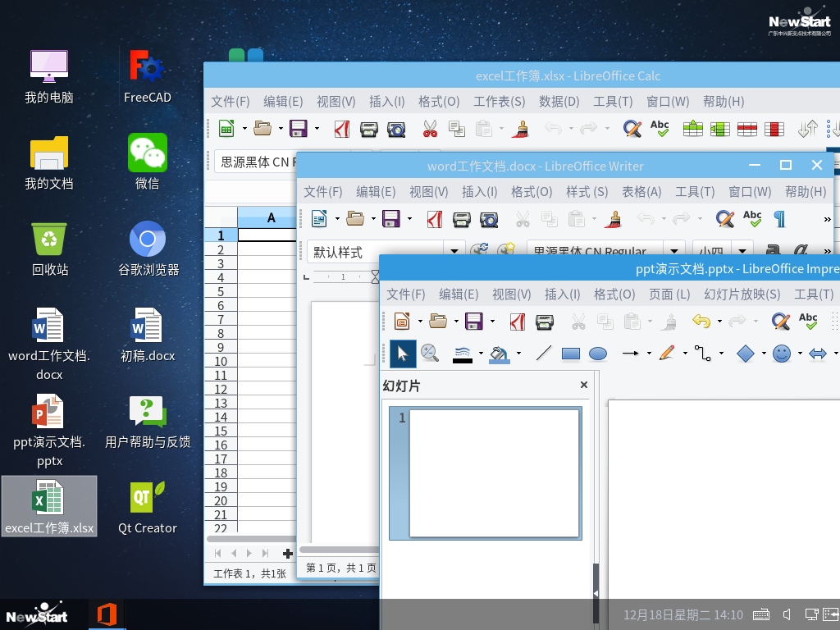Click Print Preview icon in Calc
840x630 pixels.
[396, 129]
